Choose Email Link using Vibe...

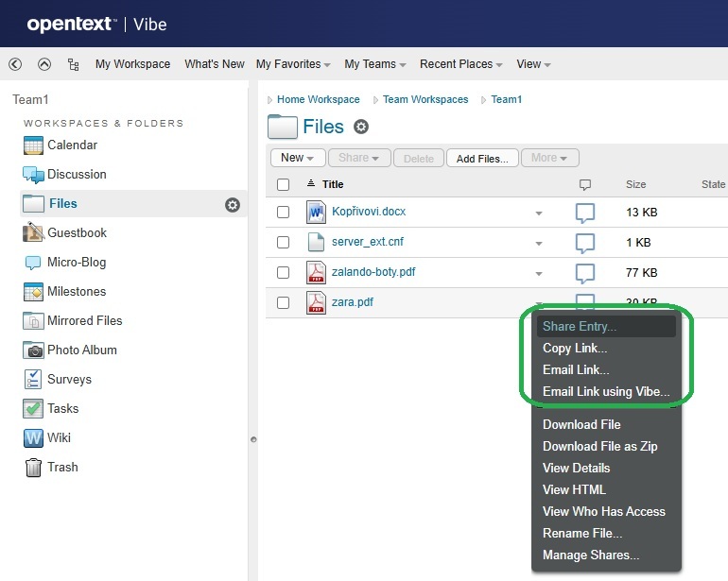(x=606, y=392)
